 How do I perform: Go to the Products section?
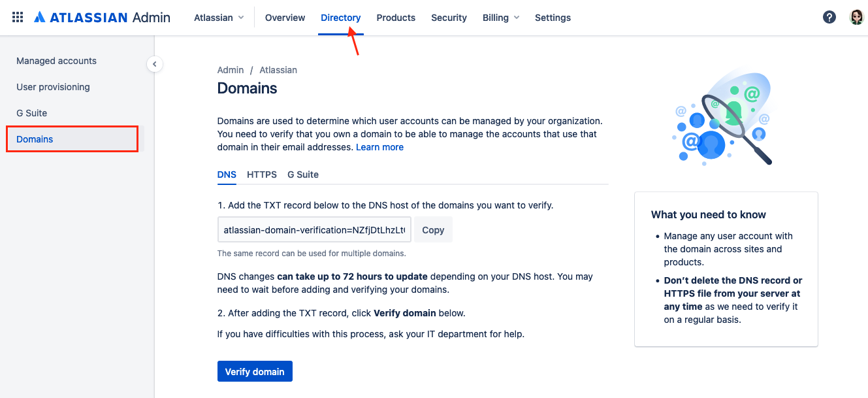pos(396,18)
